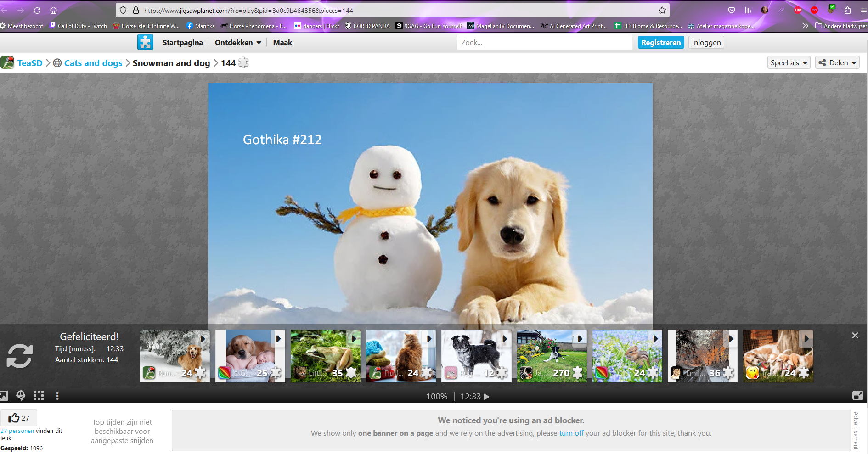Open the BORED PANDA bookmark
The height and width of the screenshot is (454, 868).
tap(367, 26)
